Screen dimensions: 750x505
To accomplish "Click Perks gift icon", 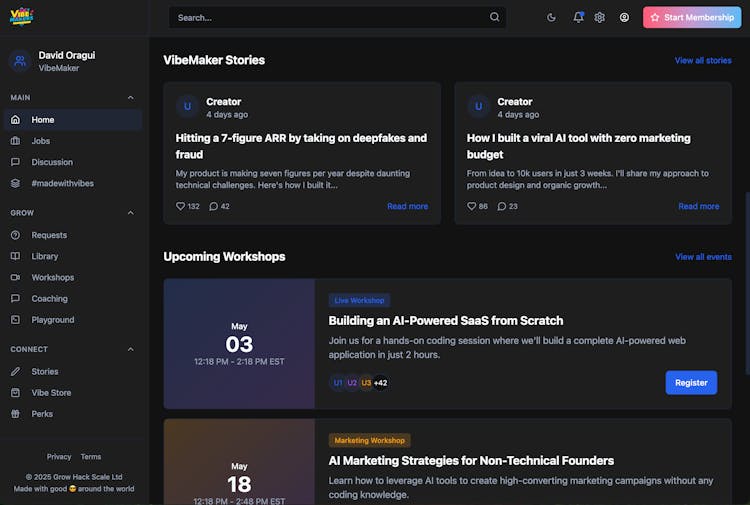I will [15, 414].
